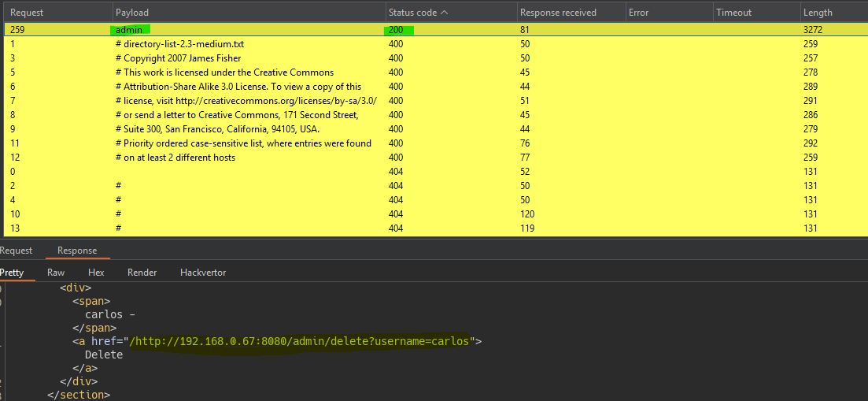Open the Hackvertor tab

click(203, 273)
